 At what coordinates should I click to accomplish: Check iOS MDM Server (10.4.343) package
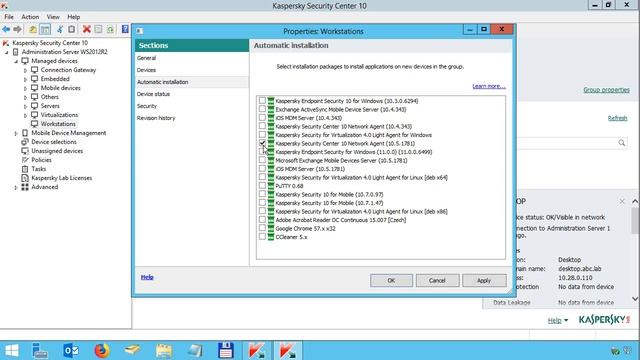click(x=262, y=118)
